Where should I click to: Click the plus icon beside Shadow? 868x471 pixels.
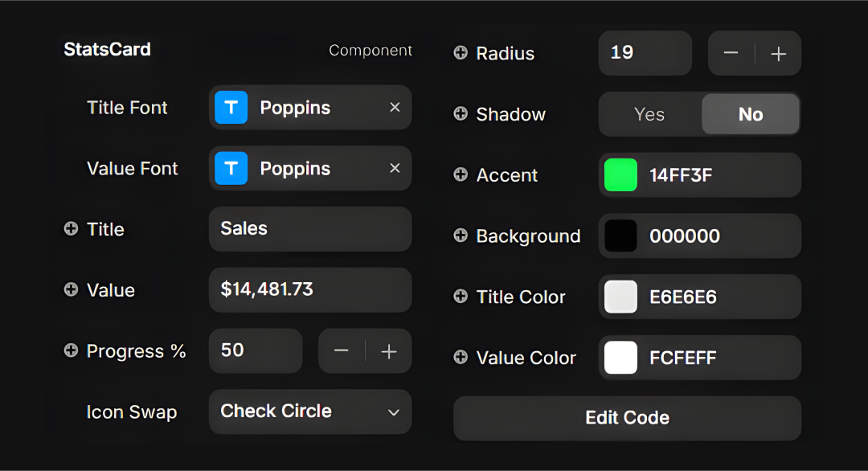(x=461, y=114)
